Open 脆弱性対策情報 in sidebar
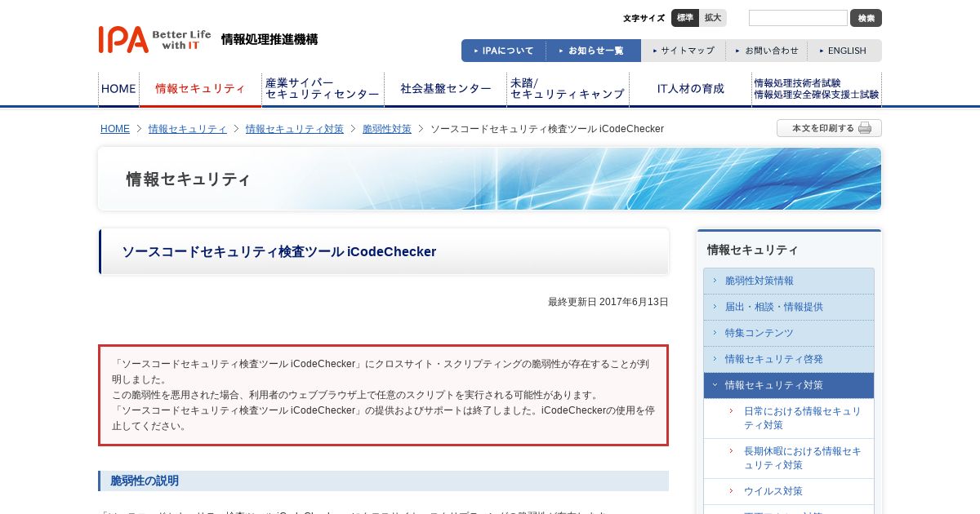 tap(789, 281)
